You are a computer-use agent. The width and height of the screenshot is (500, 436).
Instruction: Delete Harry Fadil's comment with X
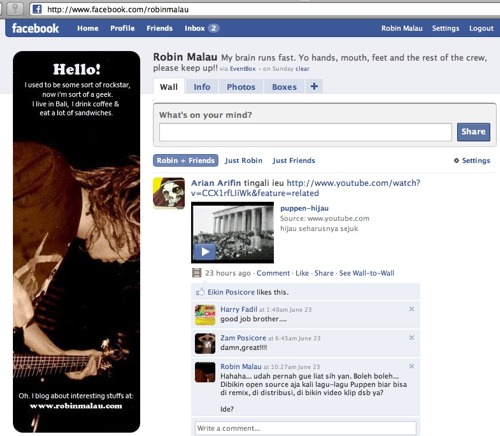[412, 309]
